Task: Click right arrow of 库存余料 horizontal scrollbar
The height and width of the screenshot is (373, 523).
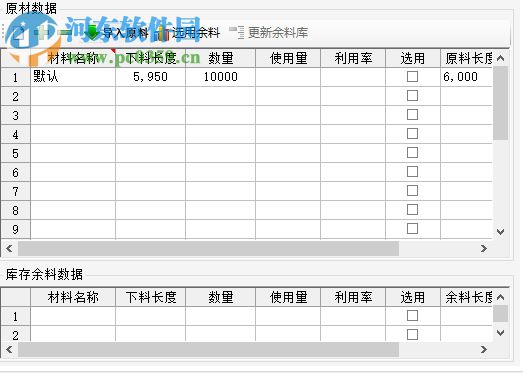Action: tap(484, 349)
